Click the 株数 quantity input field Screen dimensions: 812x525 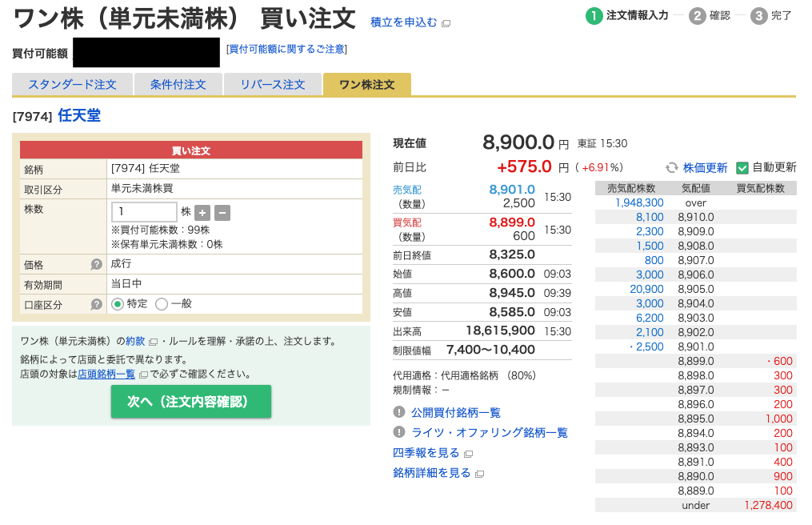click(x=145, y=212)
